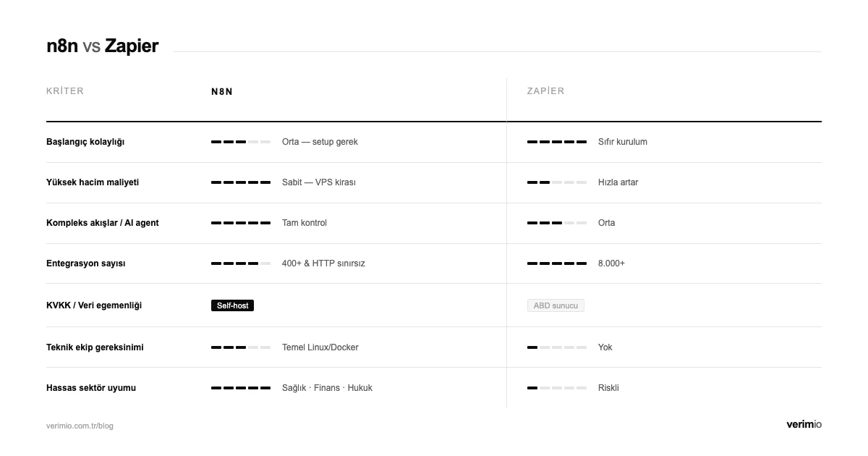Click n8n rating bar for Yüksek hacim maliyeti
Viewport: 868px width, 456px height.
point(241,182)
